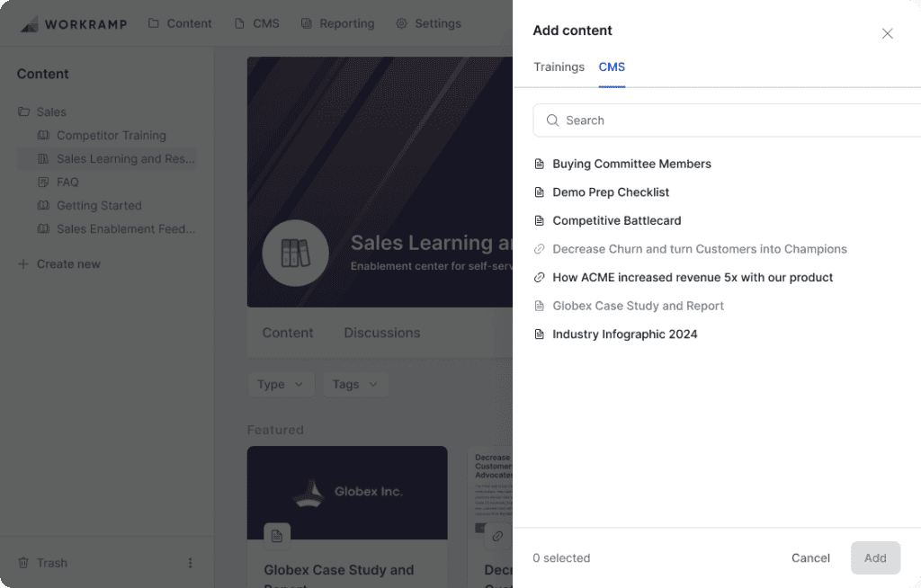
Task: Click the link icon on second featured card
Action: coord(496,536)
